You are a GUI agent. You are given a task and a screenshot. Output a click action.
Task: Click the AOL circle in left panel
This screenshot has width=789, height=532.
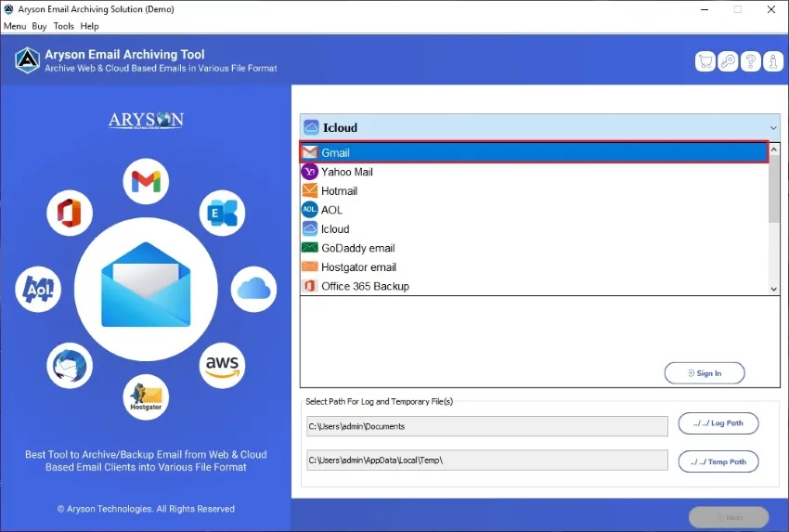click(x=38, y=289)
